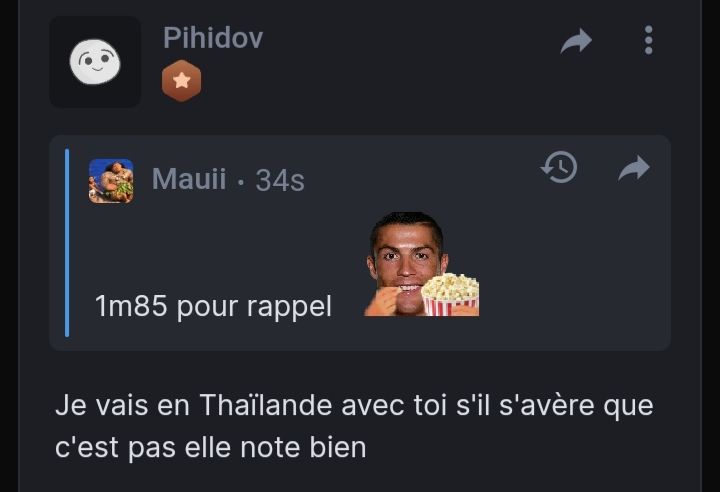Click the line "c'est pas elle note bien"
Screen dimensions: 720x492
point(210,447)
